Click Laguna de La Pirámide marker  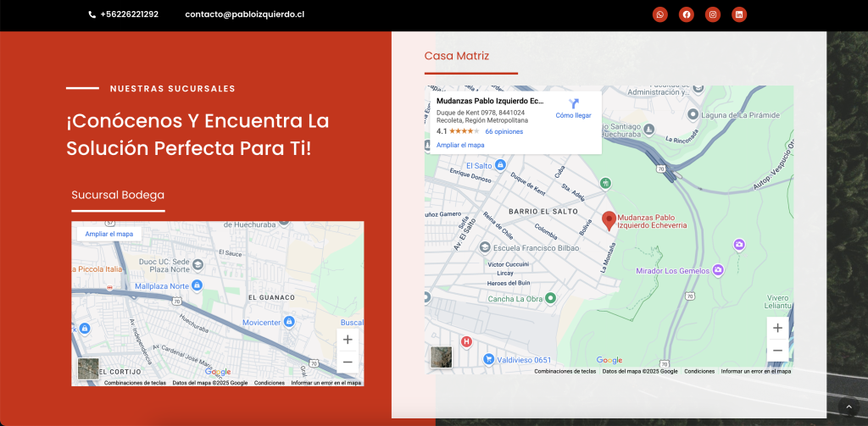pyautogui.click(x=693, y=114)
